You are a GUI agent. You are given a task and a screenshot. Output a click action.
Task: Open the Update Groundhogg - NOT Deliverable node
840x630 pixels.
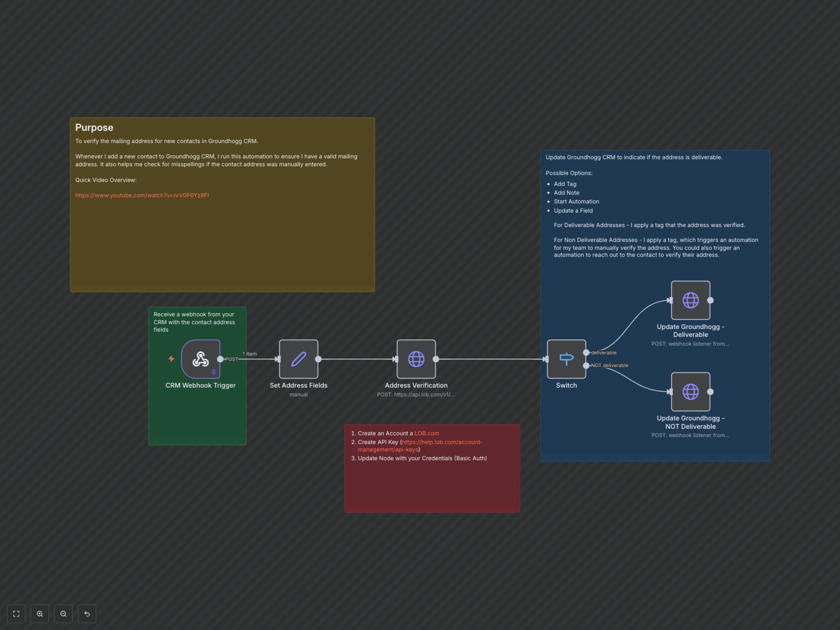click(690, 392)
